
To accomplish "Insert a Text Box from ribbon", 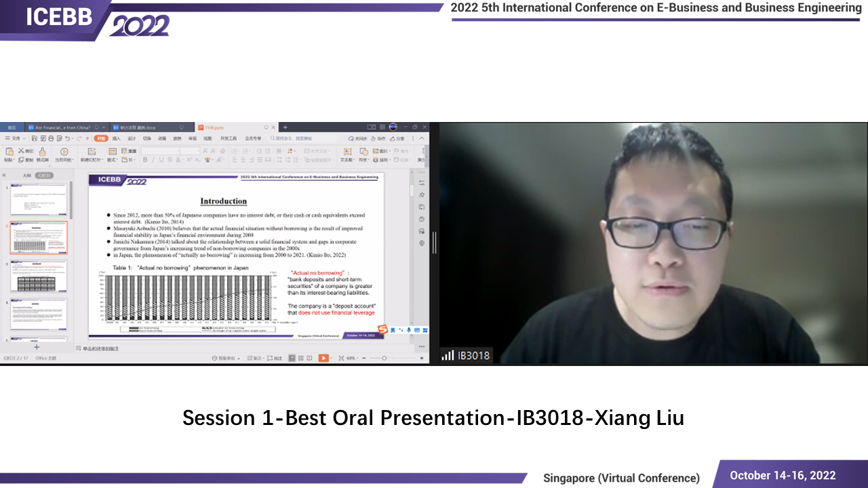I will (x=347, y=152).
